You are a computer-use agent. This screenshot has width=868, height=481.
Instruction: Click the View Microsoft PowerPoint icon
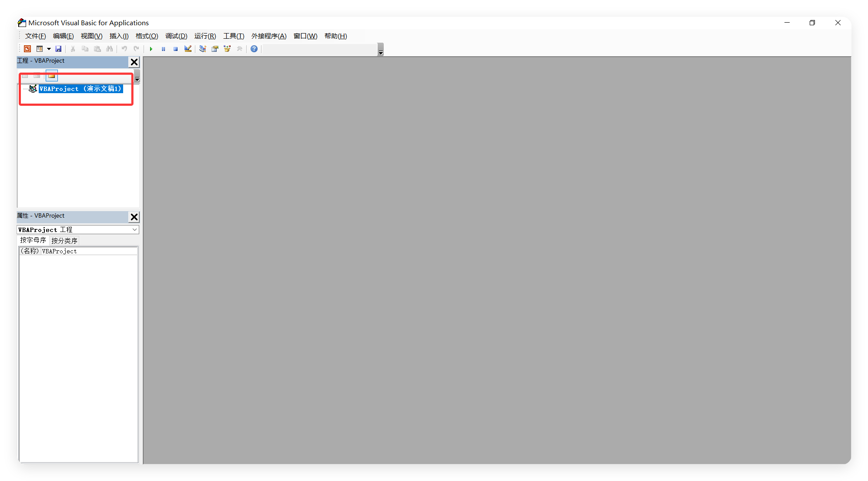pos(27,49)
